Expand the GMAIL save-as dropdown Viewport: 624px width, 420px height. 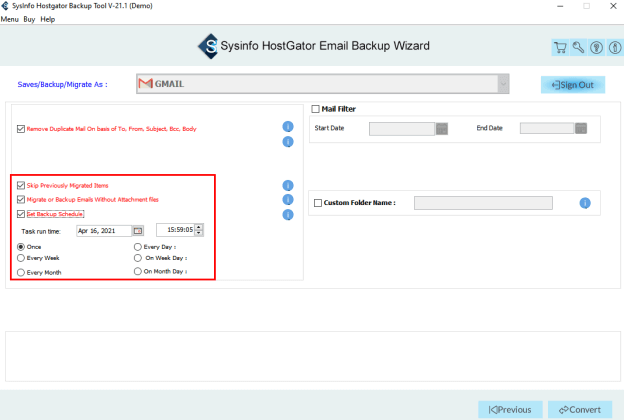(503, 84)
